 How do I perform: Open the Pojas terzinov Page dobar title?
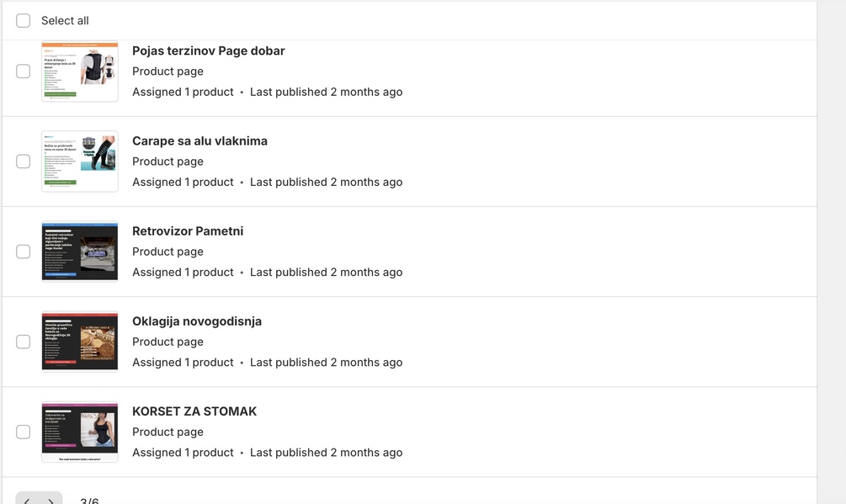(x=208, y=50)
